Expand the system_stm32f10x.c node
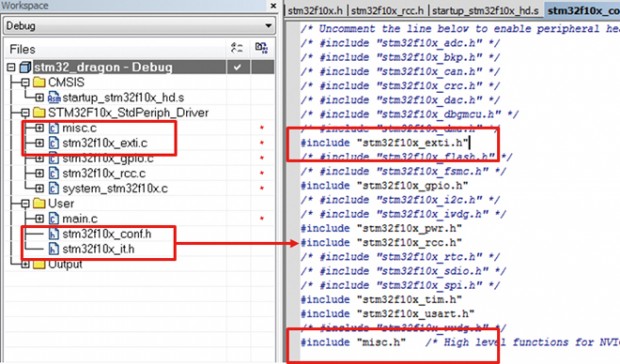The height and width of the screenshot is (364, 620). 39,189
